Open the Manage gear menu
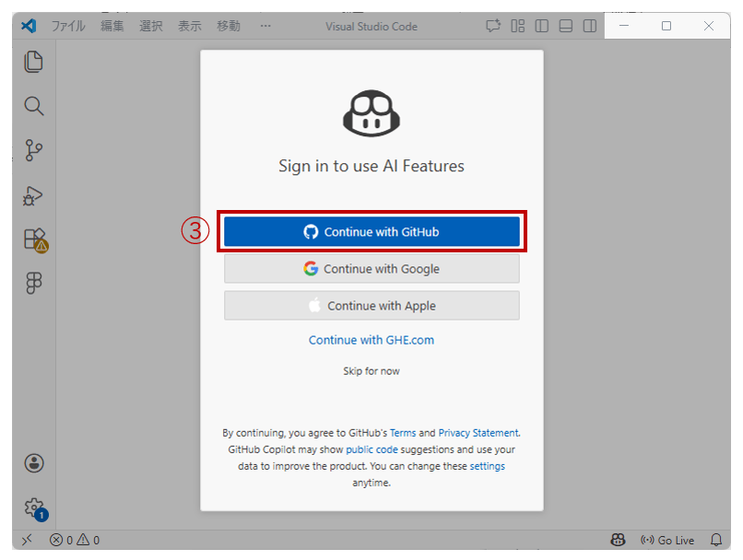Viewport: 743px width, 560px height. click(34, 507)
